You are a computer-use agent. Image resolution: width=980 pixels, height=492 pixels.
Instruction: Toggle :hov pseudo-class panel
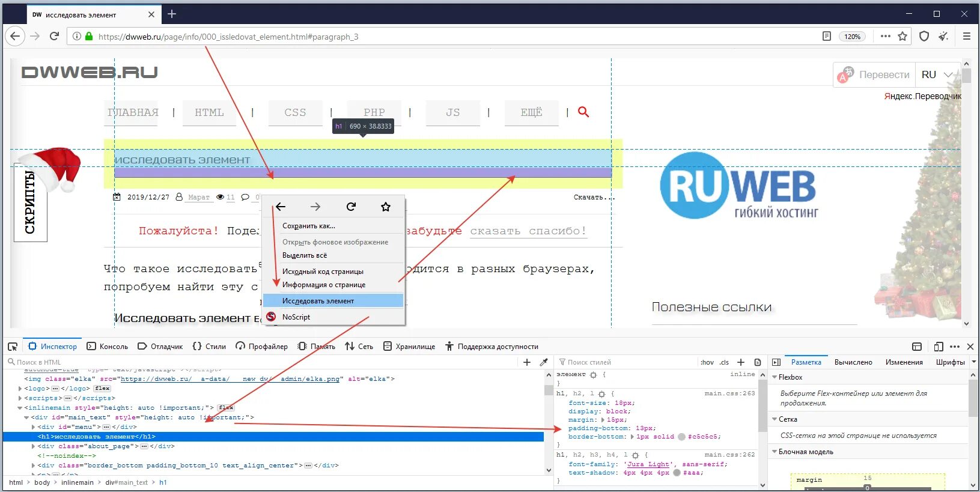[707, 362]
